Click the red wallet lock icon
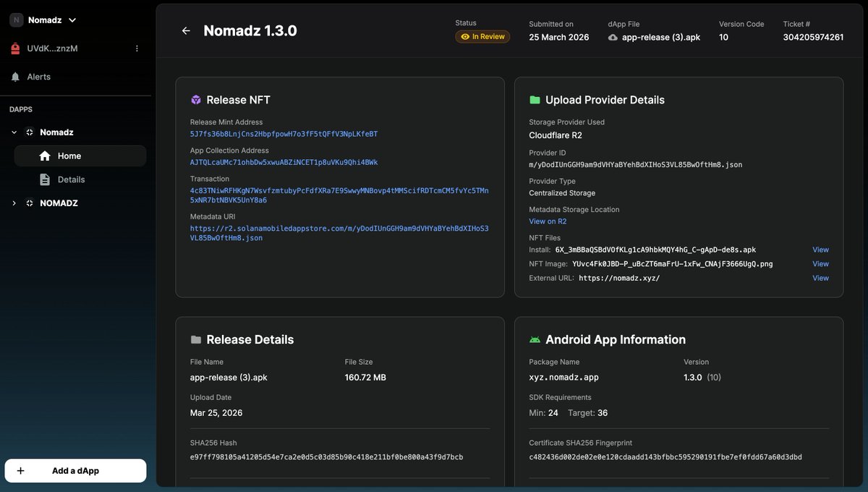The image size is (868, 492). tap(15, 48)
